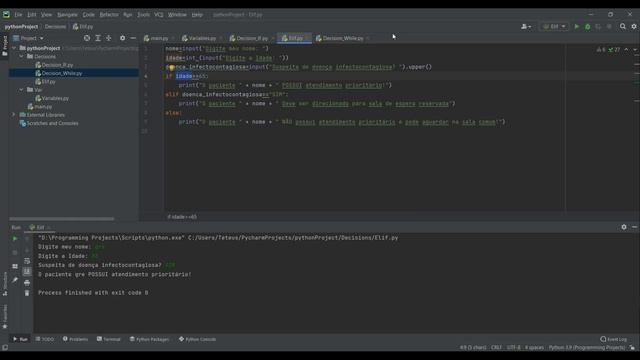Go to next highlighted error arrow
This screenshot has height=360, width=640.
click(635, 49)
